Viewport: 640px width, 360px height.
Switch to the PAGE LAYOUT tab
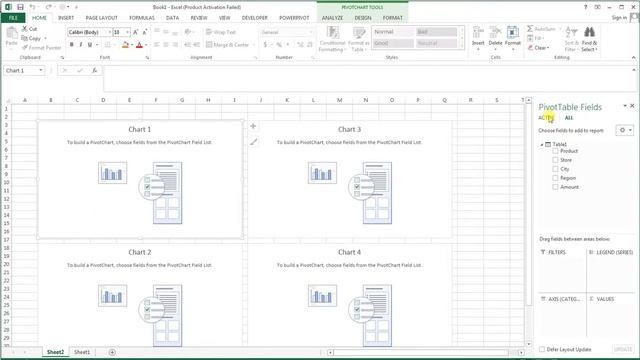point(102,18)
